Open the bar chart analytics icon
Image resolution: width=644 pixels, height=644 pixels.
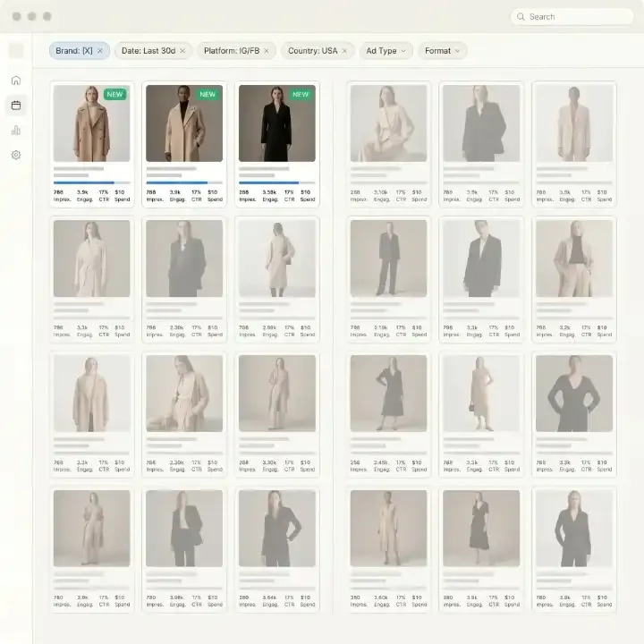[16, 131]
